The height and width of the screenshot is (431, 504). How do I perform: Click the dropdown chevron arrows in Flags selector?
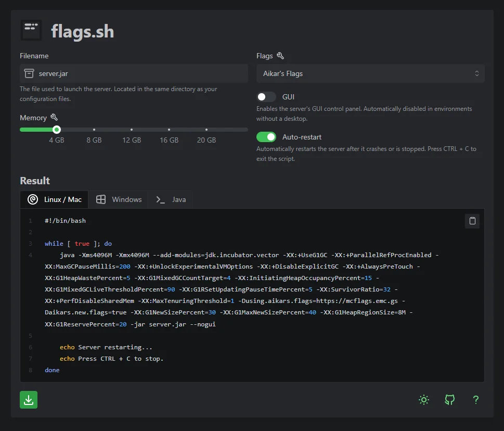(x=476, y=73)
